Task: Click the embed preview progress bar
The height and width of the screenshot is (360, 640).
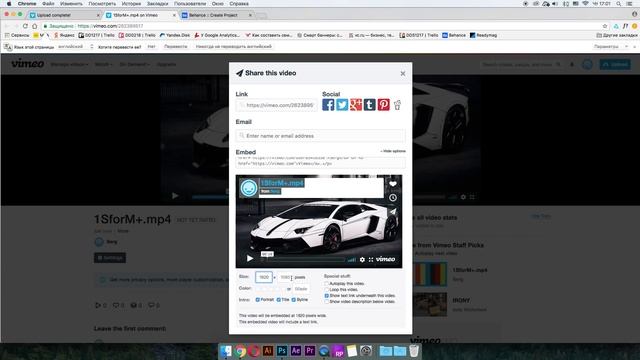Action: [302, 260]
